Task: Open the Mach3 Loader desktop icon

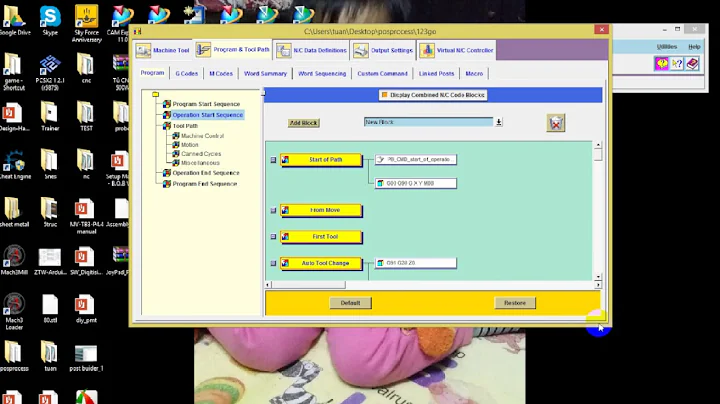Action: click(14, 312)
